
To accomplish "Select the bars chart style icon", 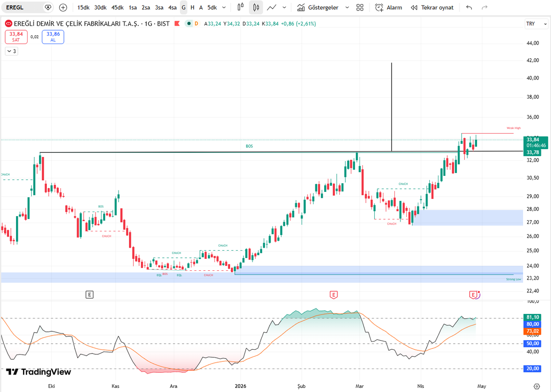I will coord(241,7).
